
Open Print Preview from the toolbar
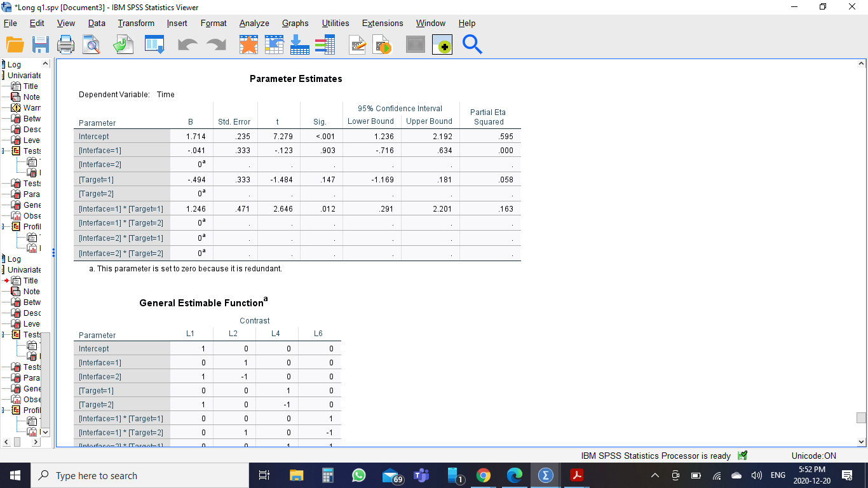pyautogui.click(x=92, y=45)
